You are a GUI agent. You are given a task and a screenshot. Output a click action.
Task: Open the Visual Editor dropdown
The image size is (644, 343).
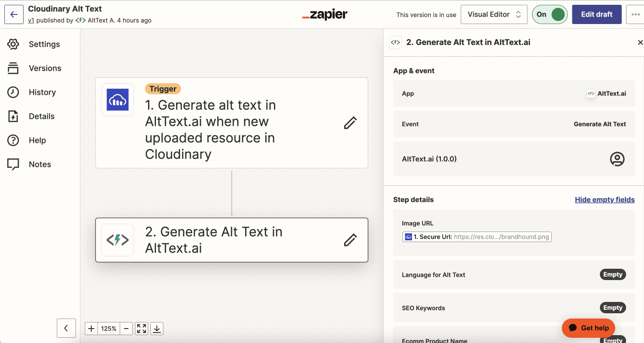coord(494,14)
